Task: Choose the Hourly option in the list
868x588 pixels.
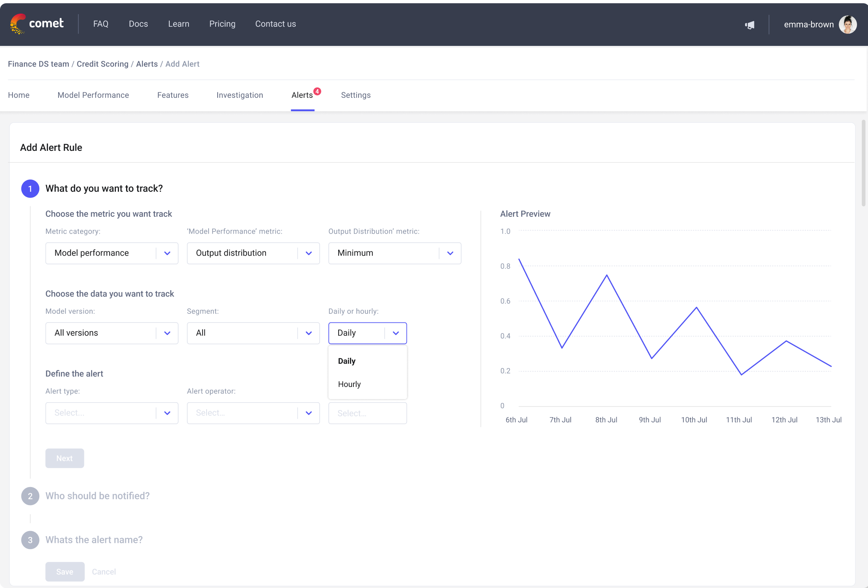Action: 368,384
